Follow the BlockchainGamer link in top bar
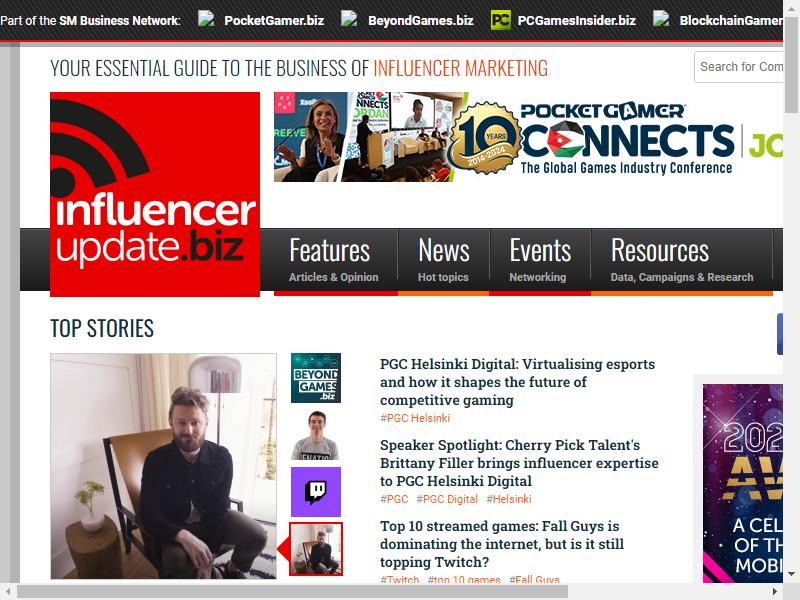The image size is (800, 600). [731, 20]
